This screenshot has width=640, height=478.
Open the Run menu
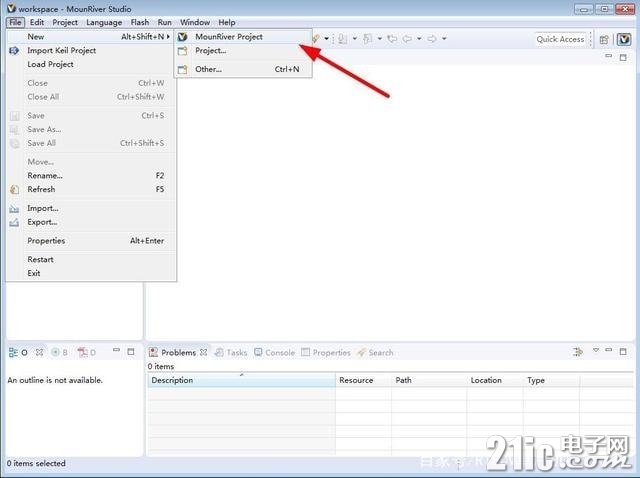pos(164,22)
